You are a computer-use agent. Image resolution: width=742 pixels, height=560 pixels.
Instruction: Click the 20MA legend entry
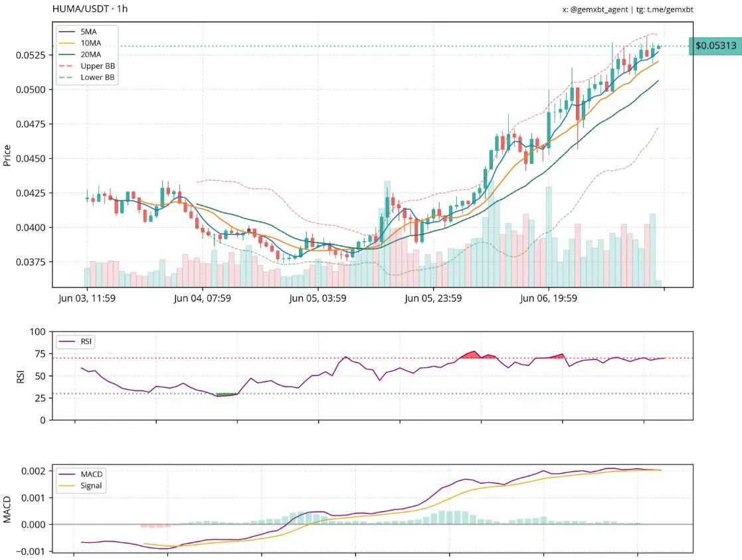(92, 54)
